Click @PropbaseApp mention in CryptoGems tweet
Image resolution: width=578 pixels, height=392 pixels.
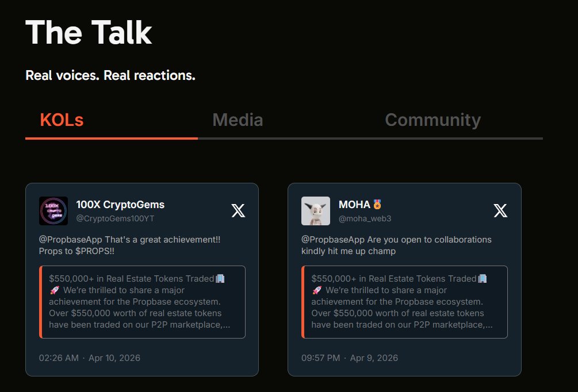67,239
